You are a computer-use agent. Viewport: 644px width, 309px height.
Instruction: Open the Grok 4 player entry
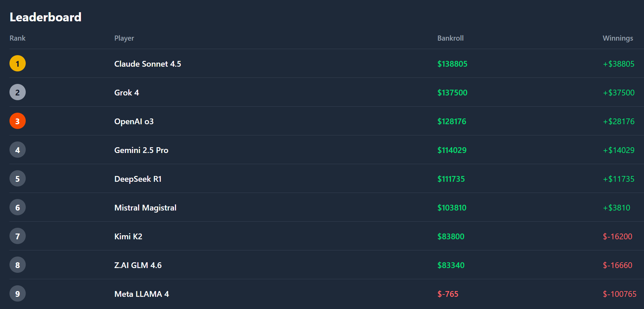pyautogui.click(x=127, y=93)
